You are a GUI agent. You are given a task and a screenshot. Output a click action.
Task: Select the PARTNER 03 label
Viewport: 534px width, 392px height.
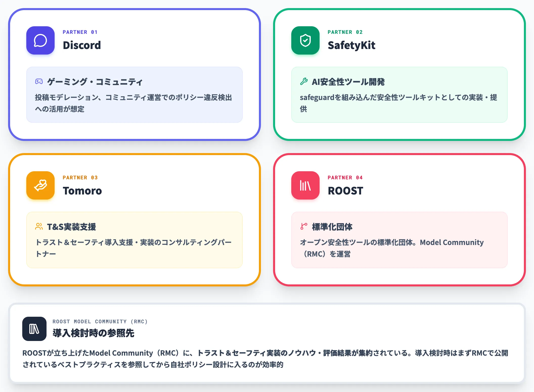pos(80,178)
